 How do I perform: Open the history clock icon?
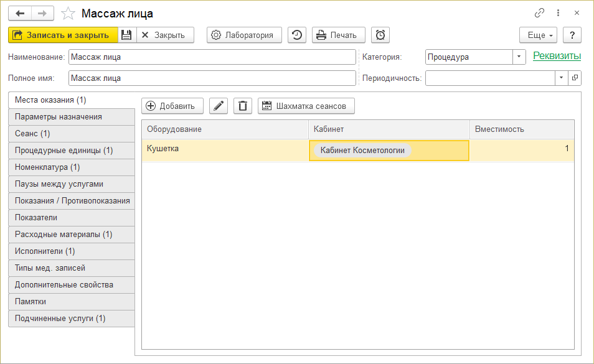297,35
